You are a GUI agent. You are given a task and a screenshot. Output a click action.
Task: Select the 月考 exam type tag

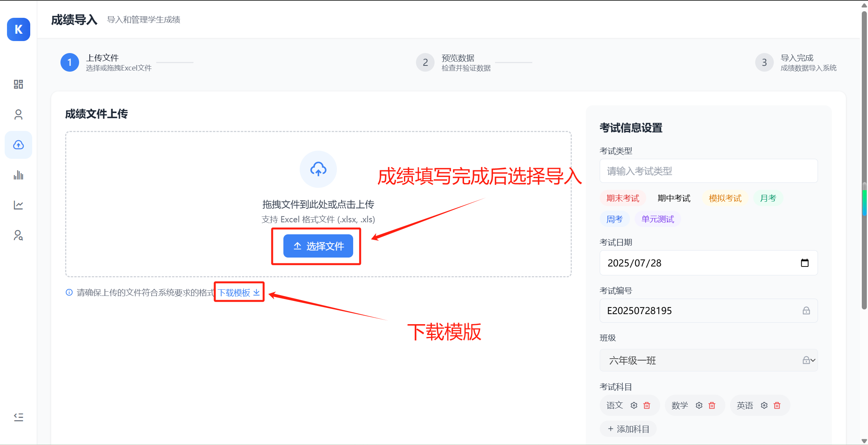(x=768, y=198)
